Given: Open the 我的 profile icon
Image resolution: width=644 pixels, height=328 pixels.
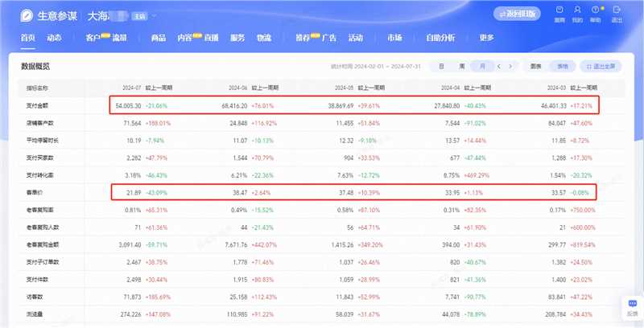Looking at the screenshot, I should (x=577, y=10).
